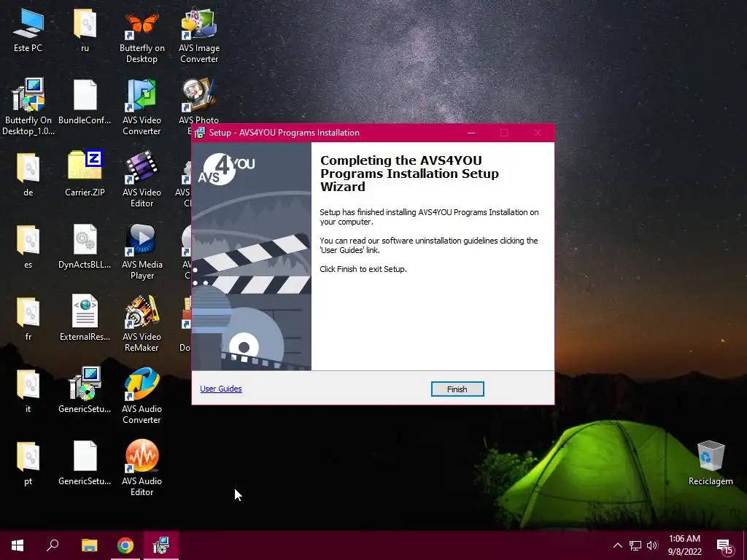Open the notification center icon
The width and height of the screenshot is (747, 560).
pos(724,545)
